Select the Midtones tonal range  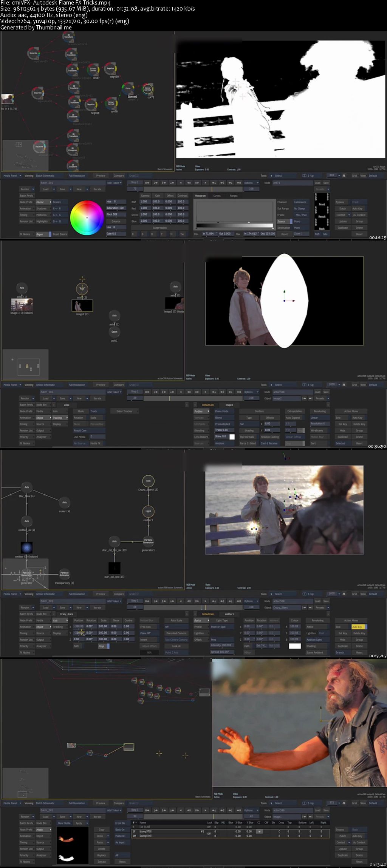pyautogui.click(x=43, y=215)
